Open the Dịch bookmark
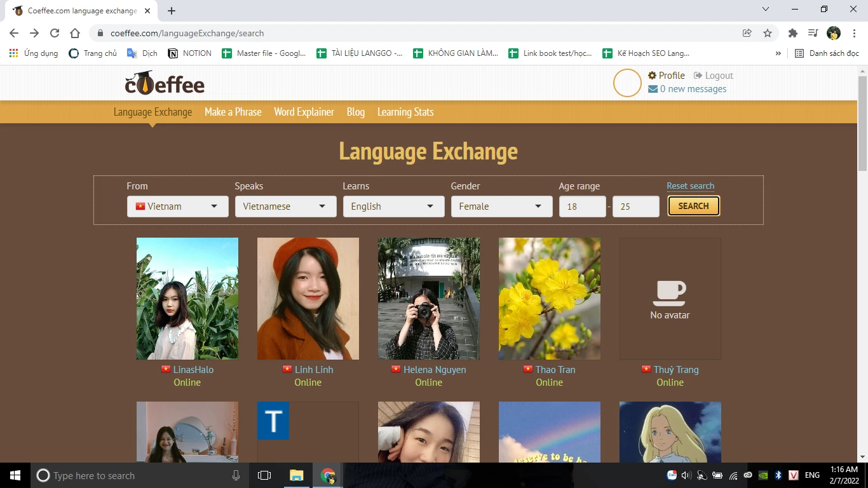 tap(142, 53)
